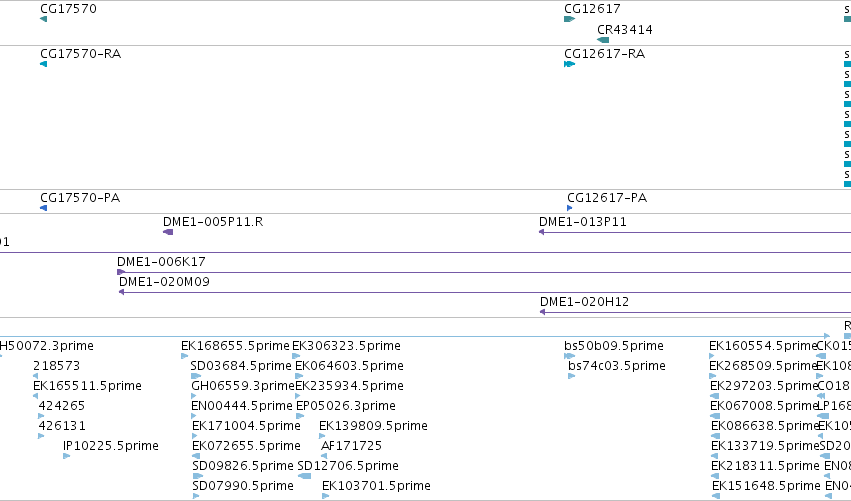Click the CG12617-PA protein arrow

tap(570, 208)
